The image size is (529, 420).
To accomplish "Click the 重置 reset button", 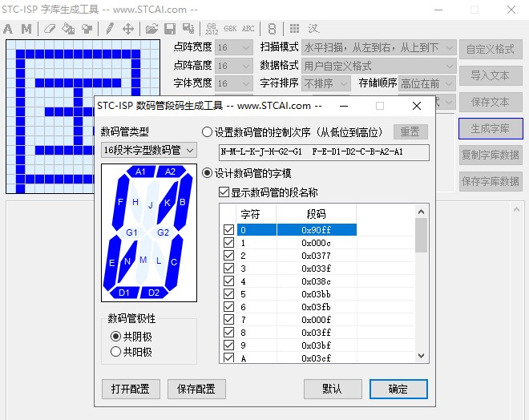I will 410,131.
